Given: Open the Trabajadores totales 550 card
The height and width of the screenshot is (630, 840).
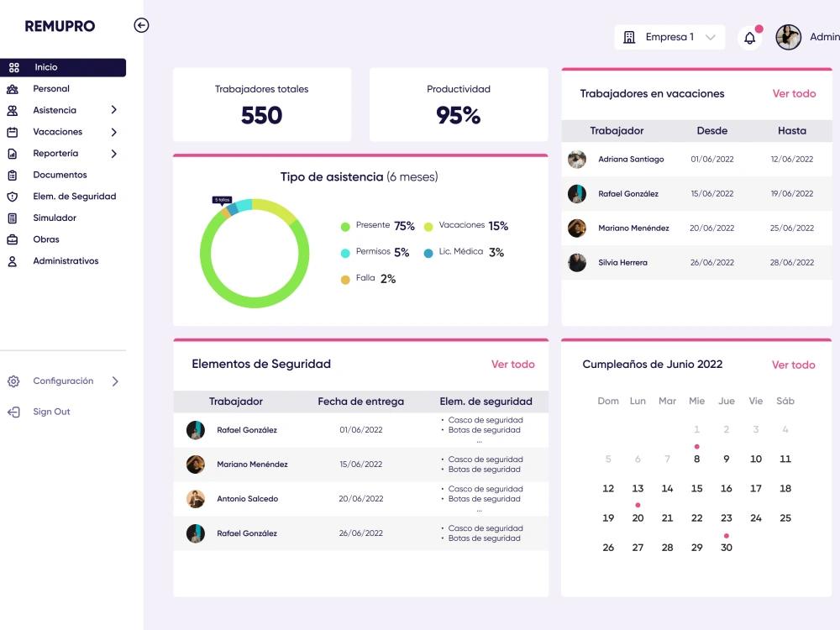Looking at the screenshot, I should point(262,104).
